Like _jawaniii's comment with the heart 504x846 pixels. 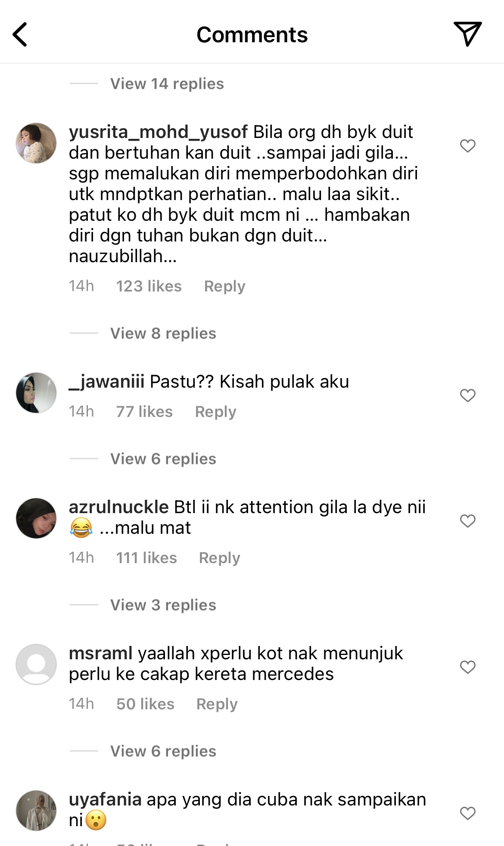pos(467,395)
